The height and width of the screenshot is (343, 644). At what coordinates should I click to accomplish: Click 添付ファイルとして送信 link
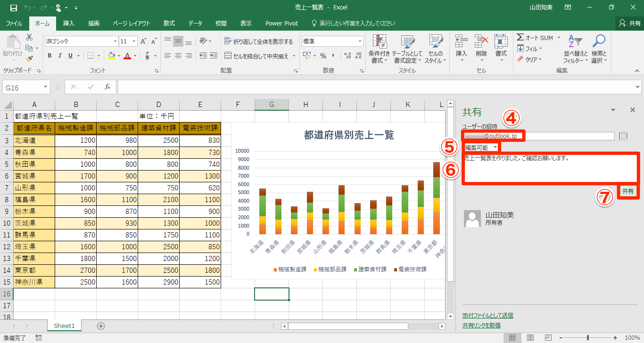pyautogui.click(x=488, y=315)
